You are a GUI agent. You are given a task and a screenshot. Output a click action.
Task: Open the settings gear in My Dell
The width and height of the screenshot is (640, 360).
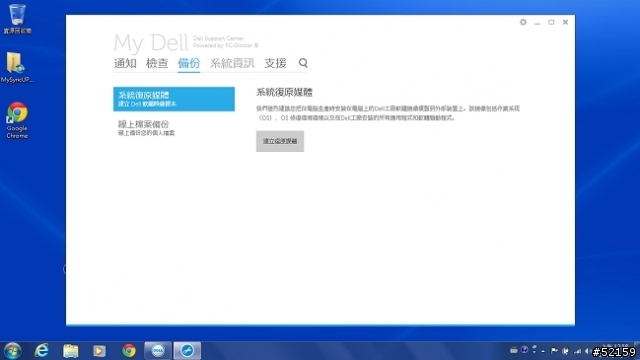(523, 22)
